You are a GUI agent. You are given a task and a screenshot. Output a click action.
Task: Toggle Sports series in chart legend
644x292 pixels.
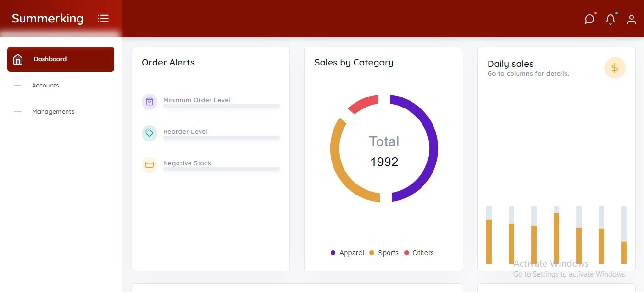(x=384, y=253)
